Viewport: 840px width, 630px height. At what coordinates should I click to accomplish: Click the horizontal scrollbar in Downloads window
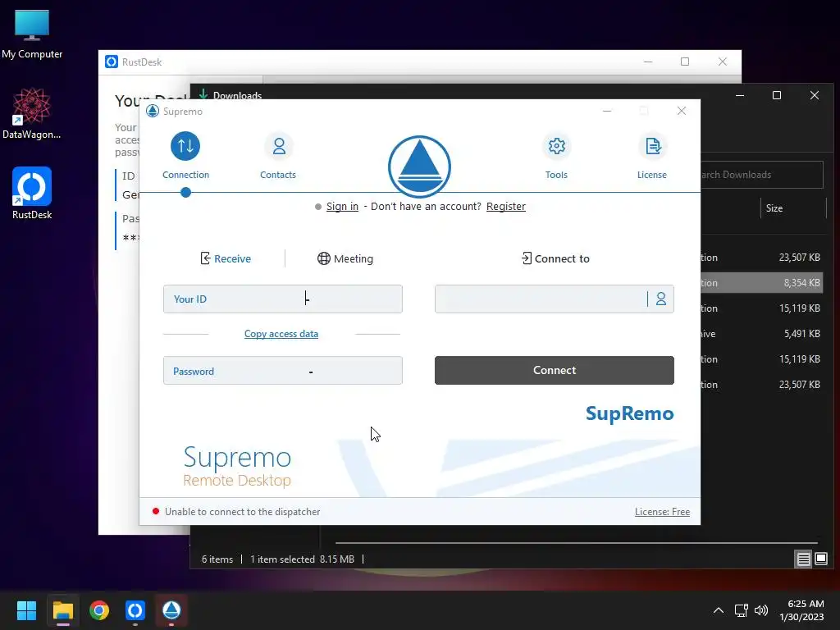pyautogui.click(x=577, y=543)
